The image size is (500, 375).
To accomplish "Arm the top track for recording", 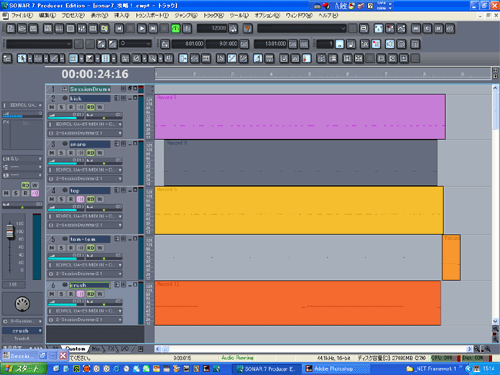I will pos(71,199).
